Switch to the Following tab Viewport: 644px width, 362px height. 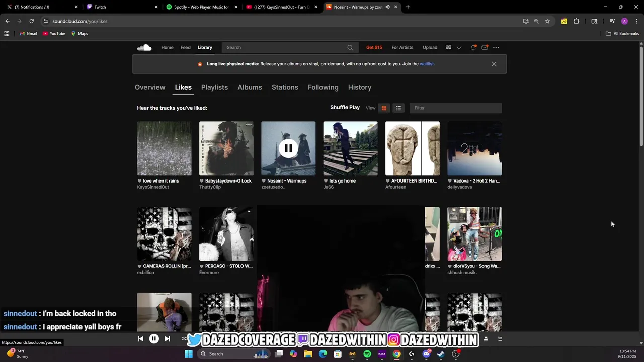tap(323, 87)
